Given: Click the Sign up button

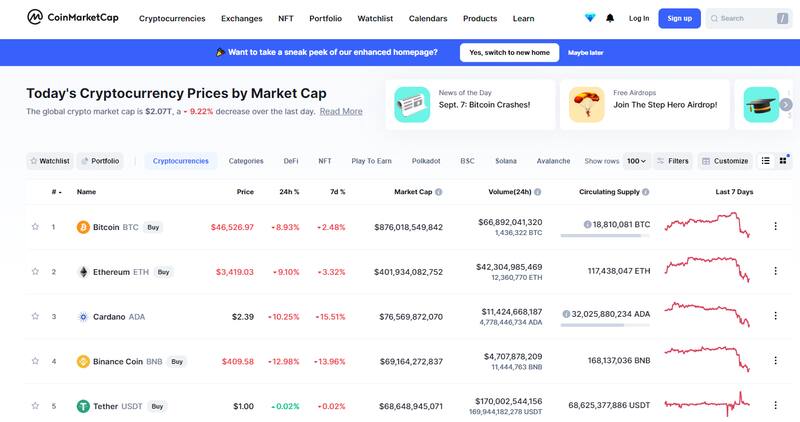Looking at the screenshot, I should [x=679, y=18].
